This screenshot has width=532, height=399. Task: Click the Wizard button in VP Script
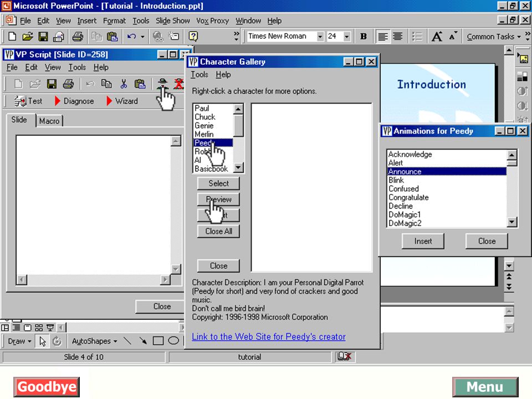click(122, 101)
